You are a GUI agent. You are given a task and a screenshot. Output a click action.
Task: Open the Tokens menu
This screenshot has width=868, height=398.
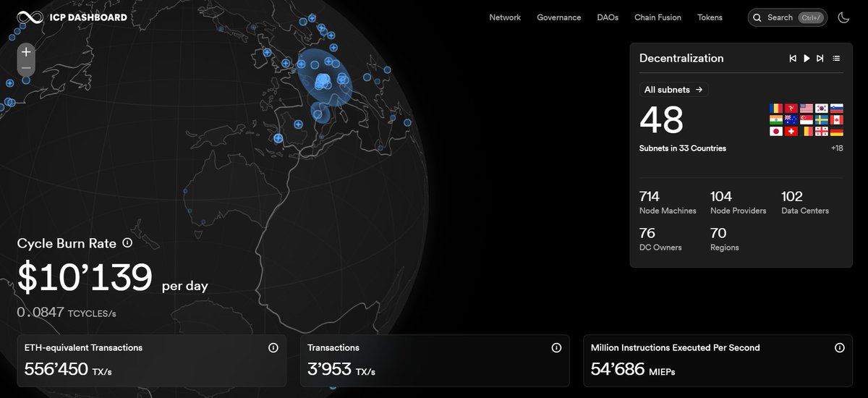coord(710,17)
